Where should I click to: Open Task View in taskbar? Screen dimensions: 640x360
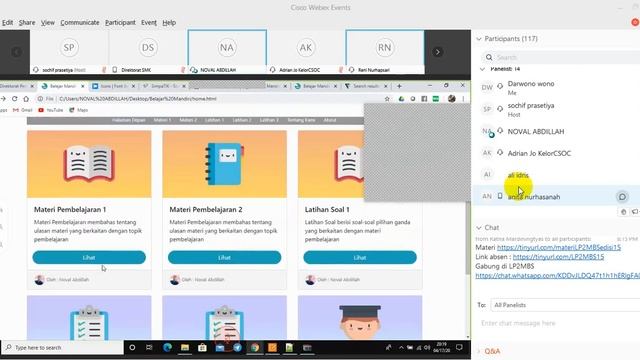pyautogui.click(x=149, y=348)
